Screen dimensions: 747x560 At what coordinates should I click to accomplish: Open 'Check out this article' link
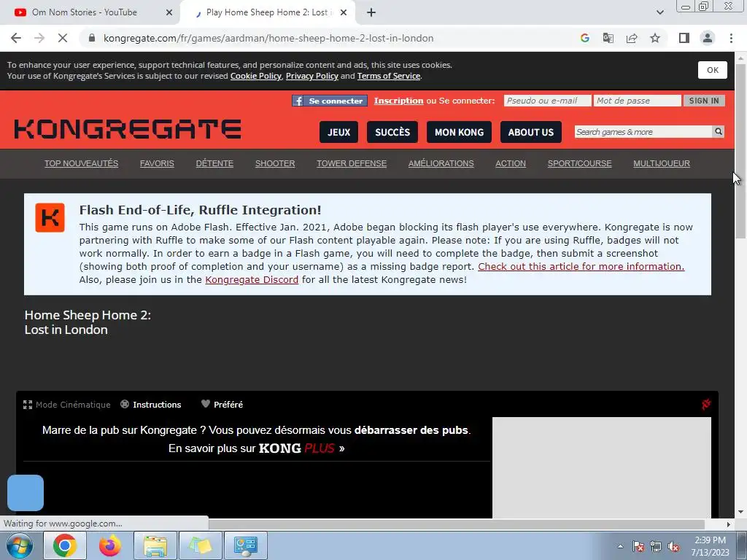(581, 267)
